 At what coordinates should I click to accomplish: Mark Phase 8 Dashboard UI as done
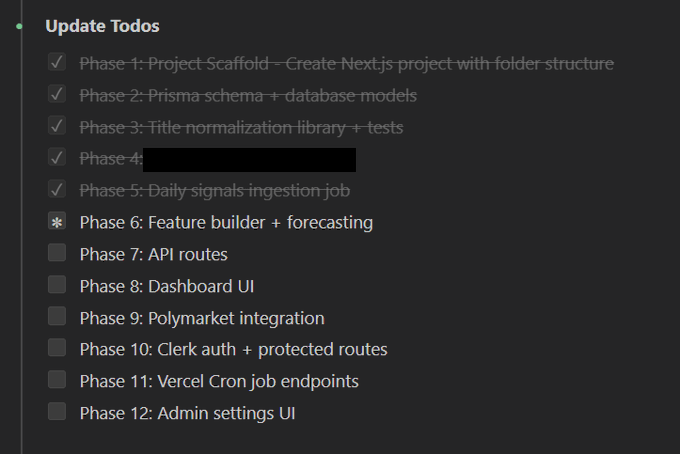pos(57,285)
